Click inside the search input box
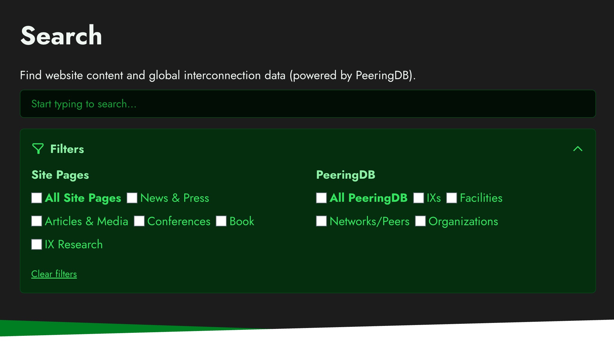 click(x=307, y=103)
